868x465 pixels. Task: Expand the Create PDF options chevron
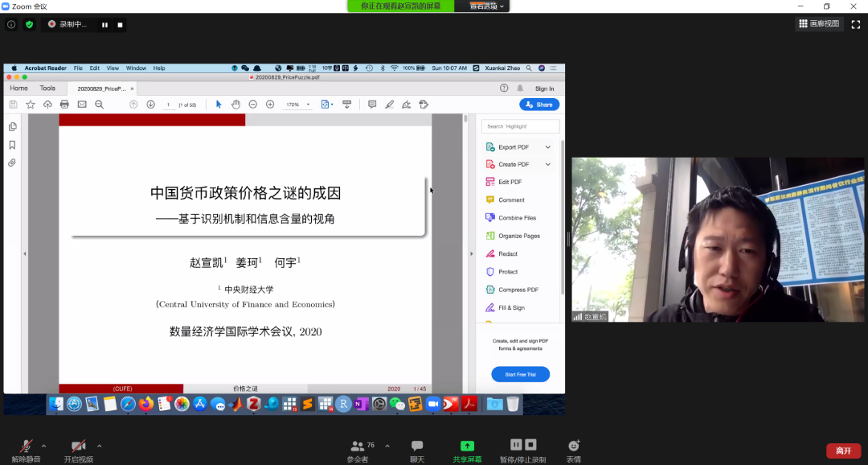(548, 164)
